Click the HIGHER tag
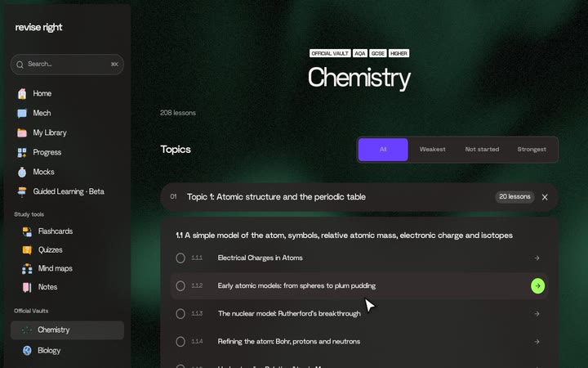Viewport: 588px width, 368px height. (399, 53)
